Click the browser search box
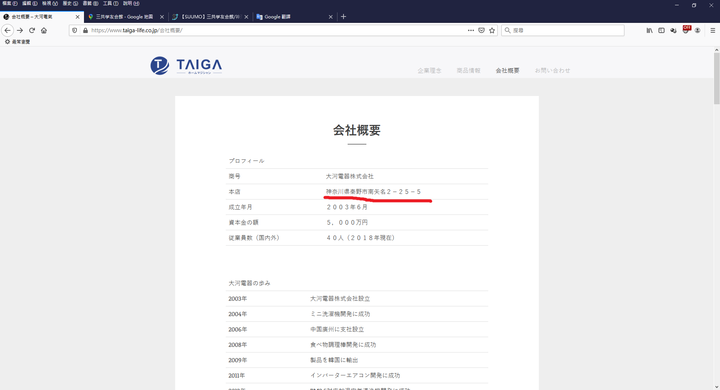The image size is (720, 390). tap(562, 30)
